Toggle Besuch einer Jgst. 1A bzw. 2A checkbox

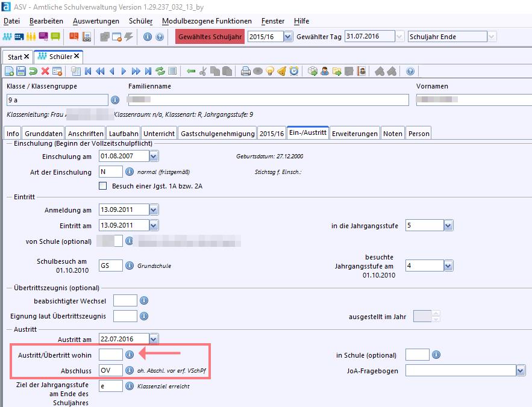click(103, 186)
